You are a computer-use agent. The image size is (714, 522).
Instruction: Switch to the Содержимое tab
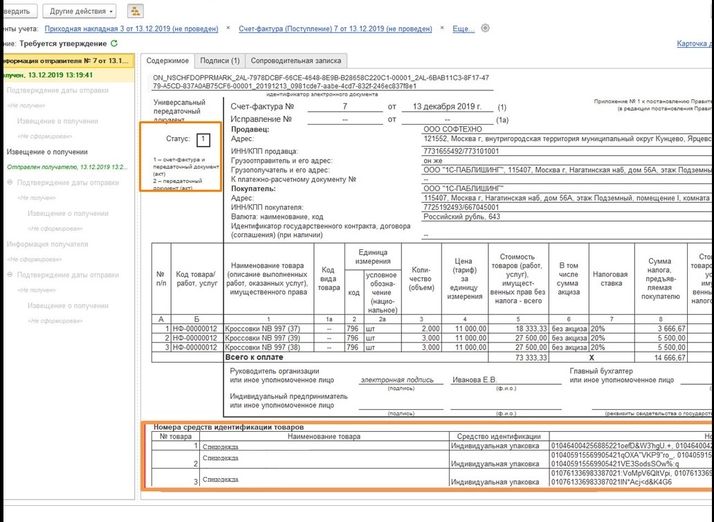point(165,61)
